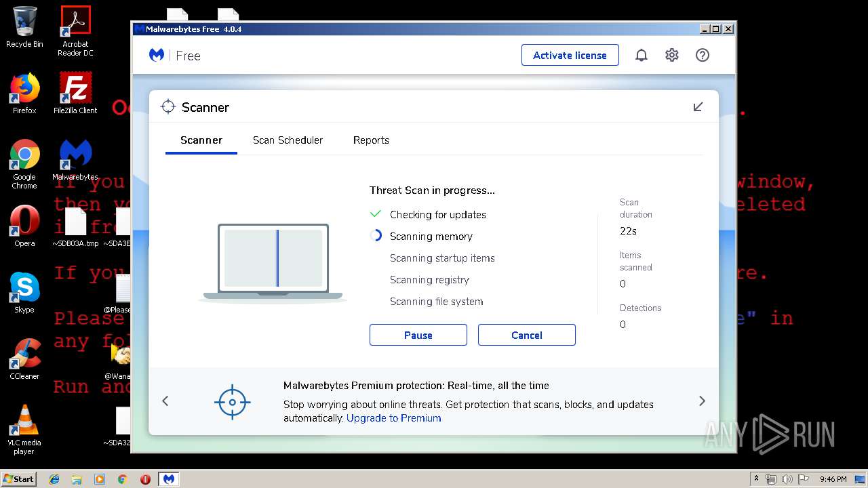Click Activate license button
Screen dimensions: 868x488
[570, 55]
